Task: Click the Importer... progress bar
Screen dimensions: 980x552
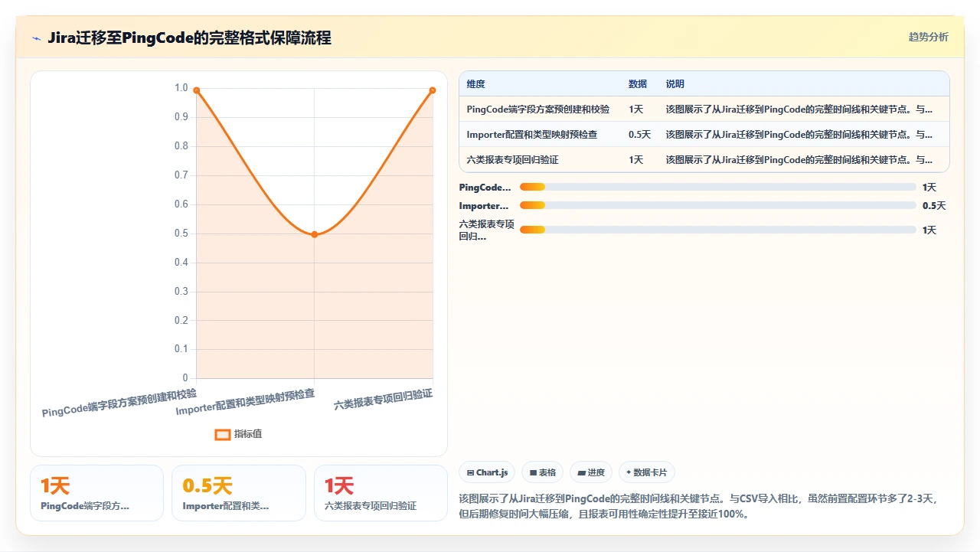Action: pos(717,205)
